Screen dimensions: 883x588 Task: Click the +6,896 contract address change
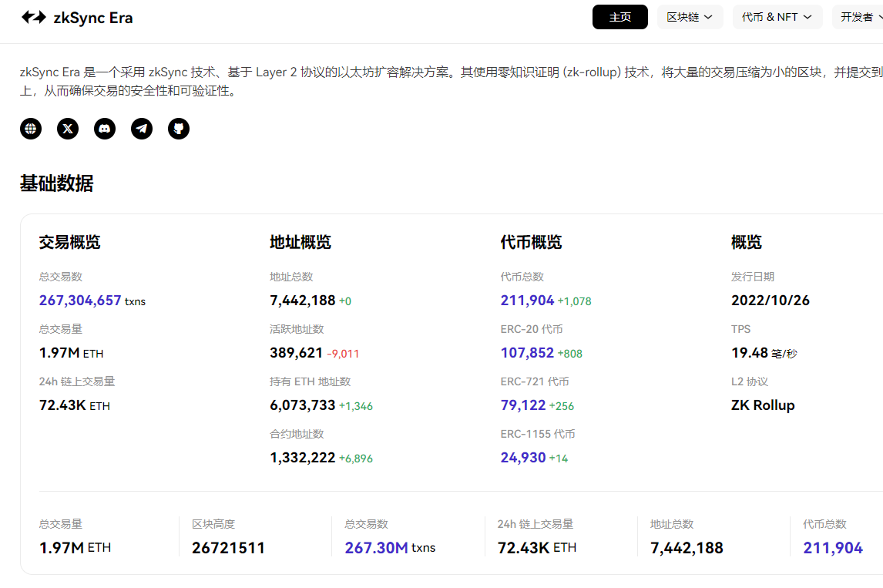pyautogui.click(x=356, y=459)
